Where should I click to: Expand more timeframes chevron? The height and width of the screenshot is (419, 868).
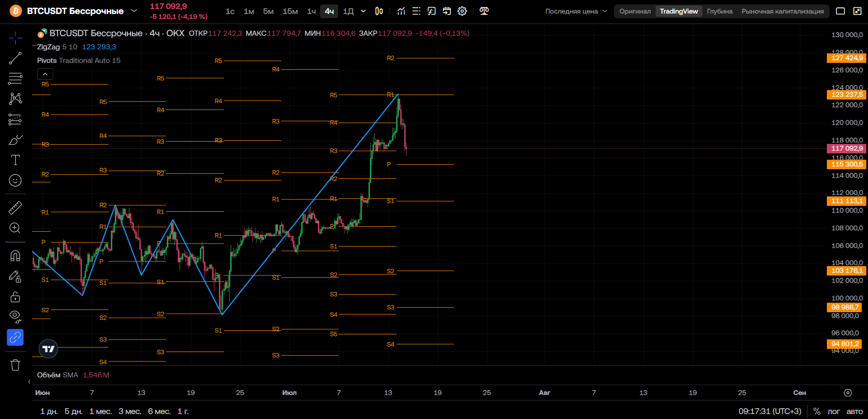click(363, 11)
